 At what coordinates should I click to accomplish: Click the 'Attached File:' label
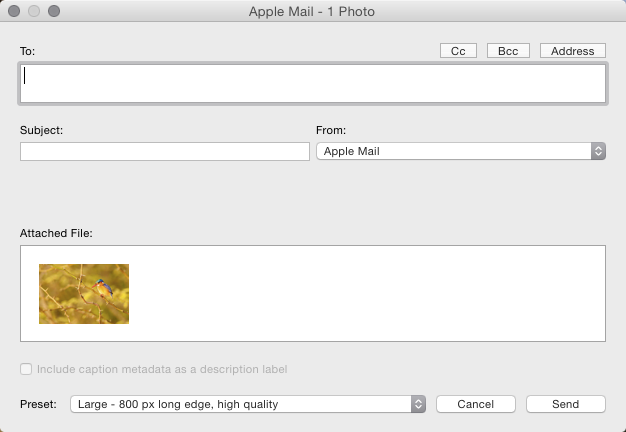(56, 233)
